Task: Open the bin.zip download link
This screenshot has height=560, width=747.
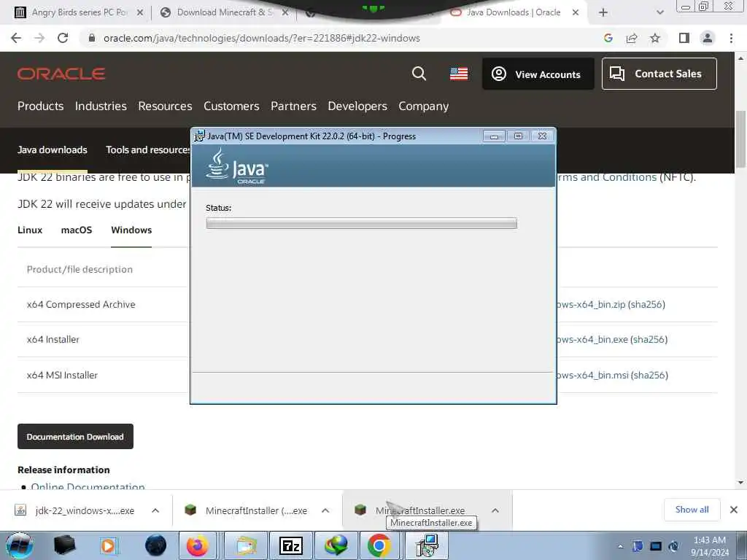Action: [591, 304]
